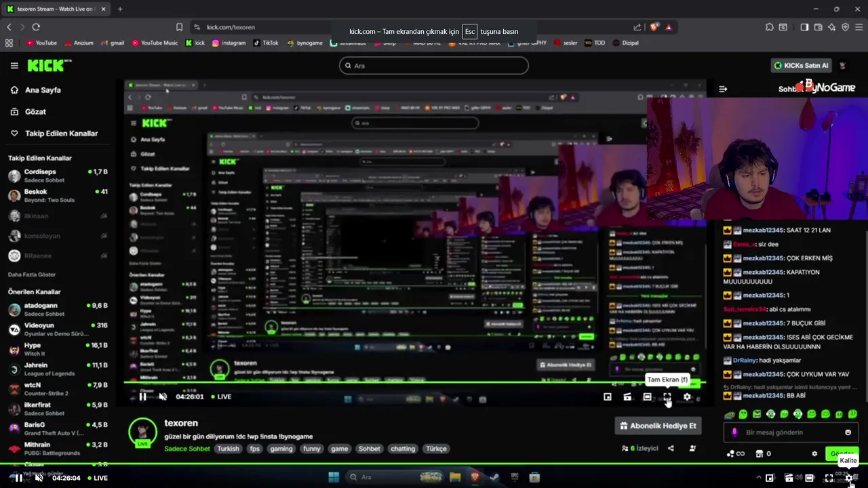Screen dimensions: 868x488
Task: Select the texoren Stream browser tab
Action: pyautogui.click(x=54, y=9)
